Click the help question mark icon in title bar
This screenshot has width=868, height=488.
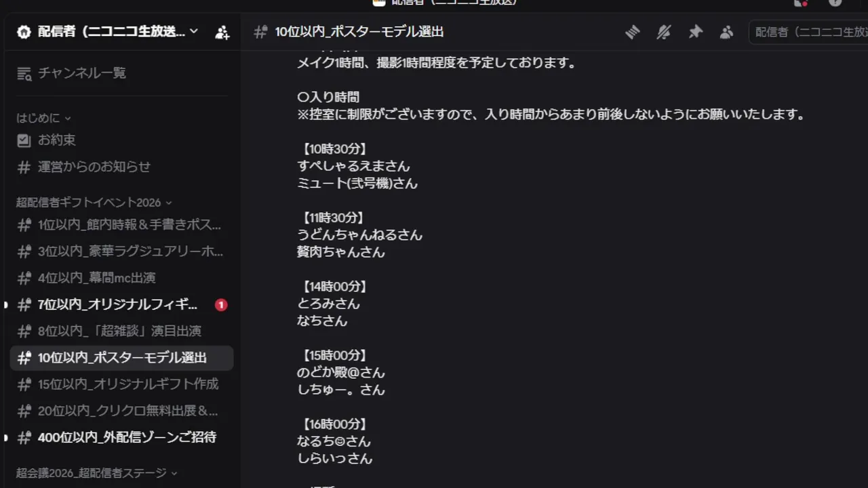[x=835, y=3]
